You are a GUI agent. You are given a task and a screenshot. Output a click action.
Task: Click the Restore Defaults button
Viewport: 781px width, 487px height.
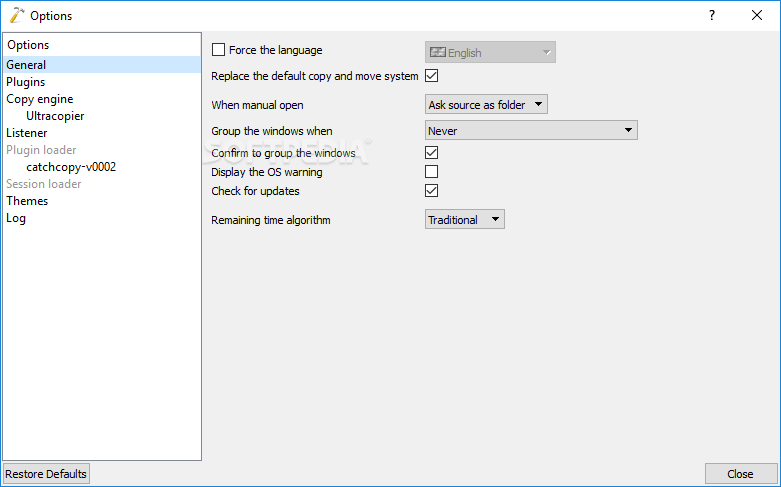(x=46, y=474)
